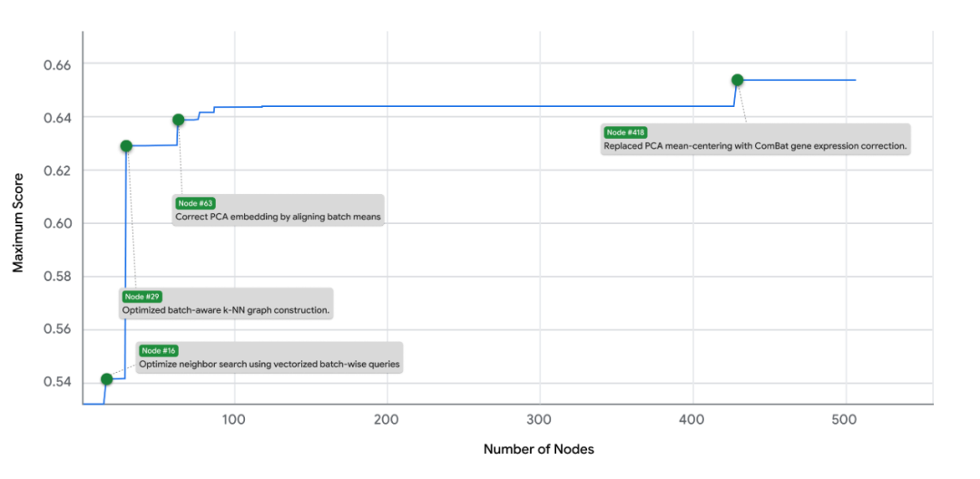Click the 'Number of Nodes' x-axis title
This screenshot has height=479, width=980.
click(539, 449)
